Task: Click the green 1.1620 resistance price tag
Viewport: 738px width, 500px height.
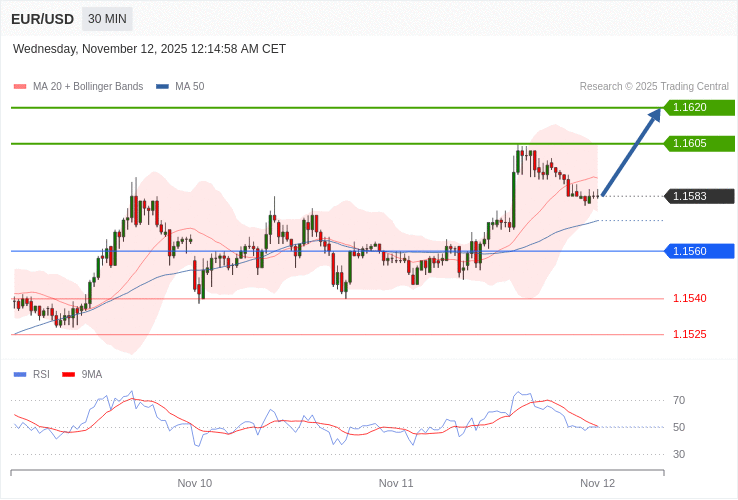Action: pyautogui.click(x=699, y=107)
